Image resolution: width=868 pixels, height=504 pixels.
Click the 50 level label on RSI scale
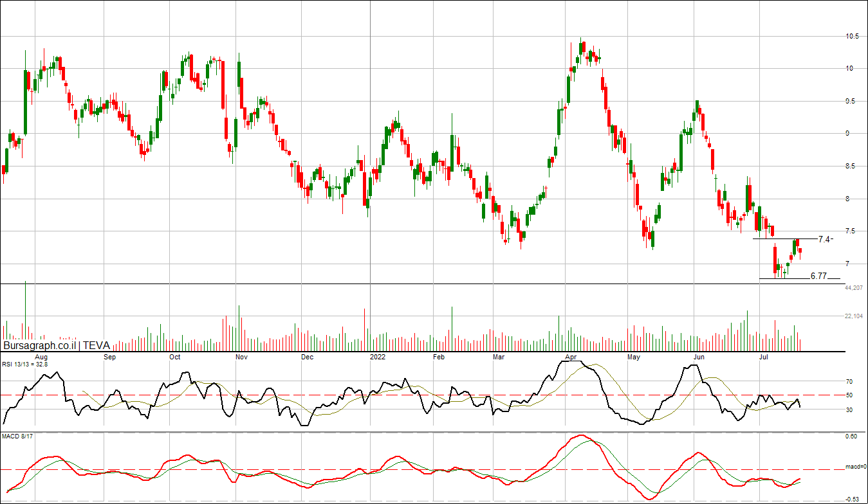[x=849, y=395]
